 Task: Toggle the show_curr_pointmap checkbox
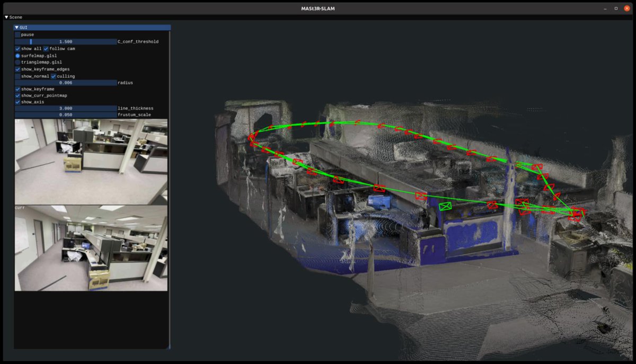(17, 95)
